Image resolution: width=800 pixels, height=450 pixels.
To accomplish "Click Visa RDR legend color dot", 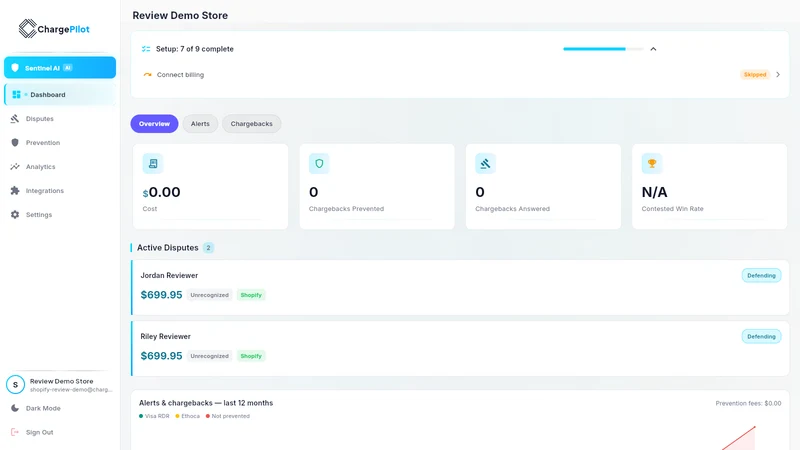I will [x=141, y=416].
